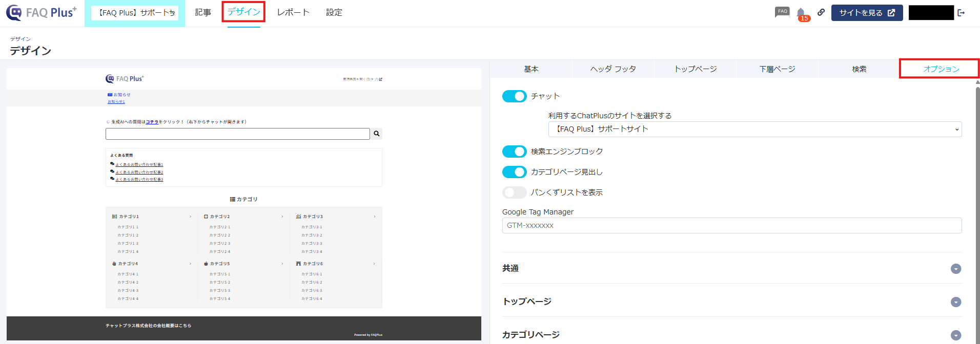Click the カテゴリ2 icon in the preview

[x=206, y=217]
